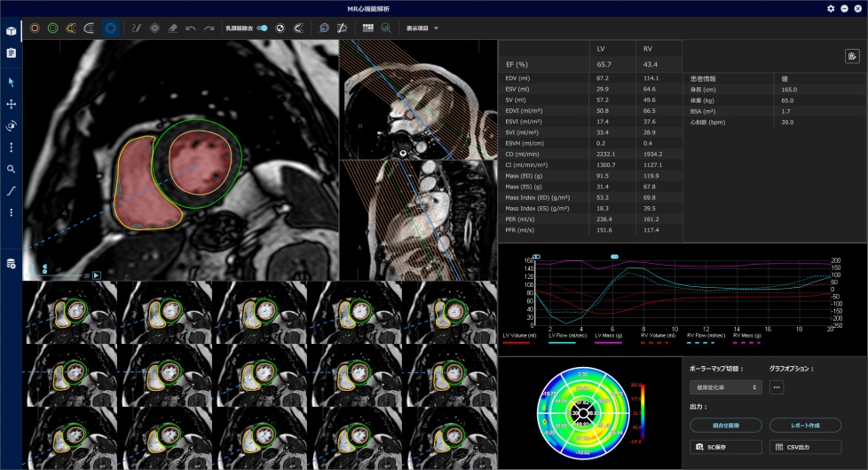
Task: Toggle the 乳頭筋除去 switch
Action: [262, 28]
